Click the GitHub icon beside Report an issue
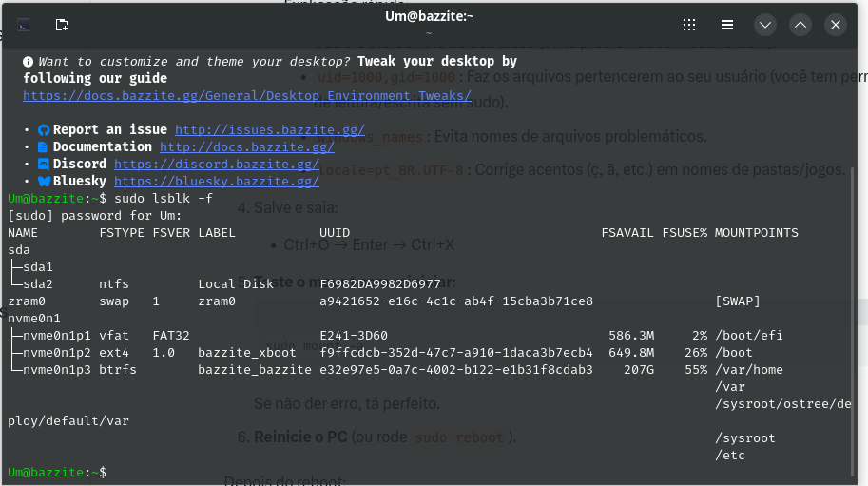 [x=43, y=130]
